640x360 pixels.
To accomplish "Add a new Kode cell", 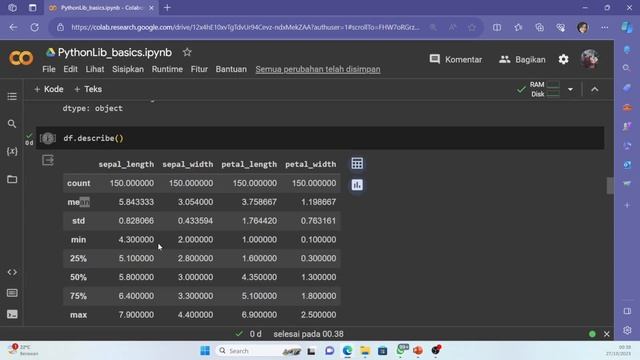I will click(49, 89).
